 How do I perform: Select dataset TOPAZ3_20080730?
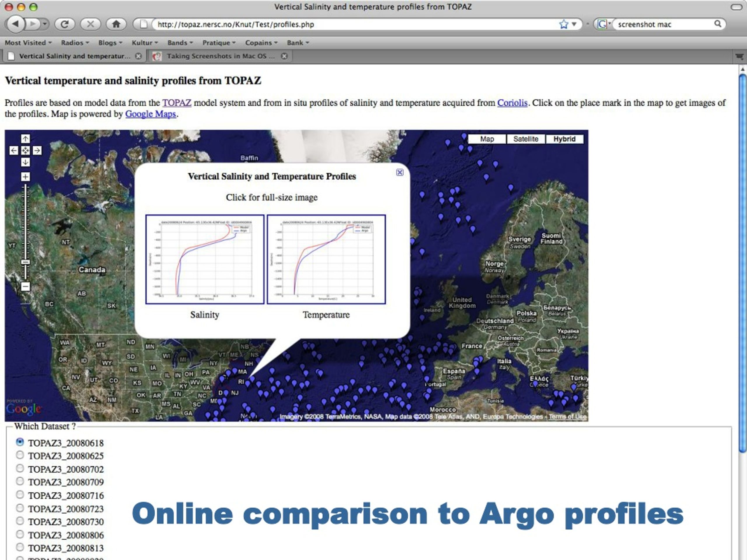20,521
